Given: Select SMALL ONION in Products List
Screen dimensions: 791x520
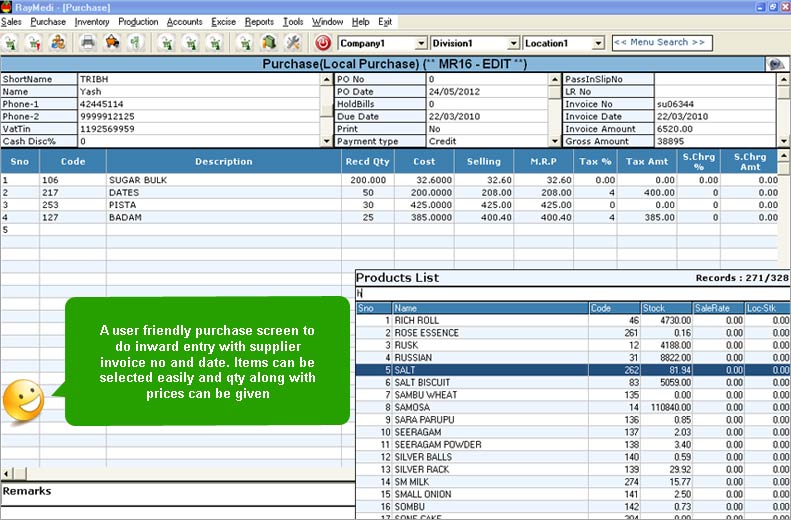Looking at the screenshot, I should point(573,494).
